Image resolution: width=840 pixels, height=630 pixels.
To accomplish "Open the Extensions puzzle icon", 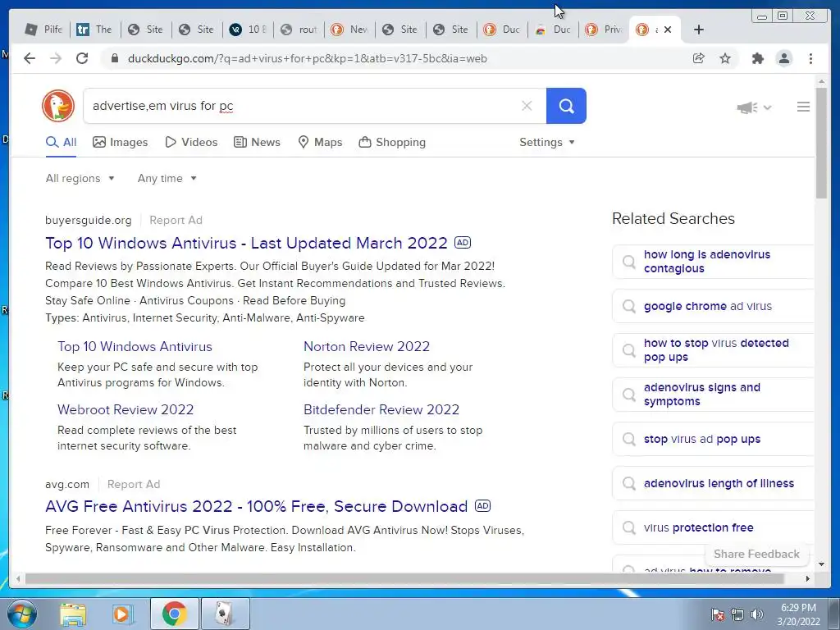I will [757, 58].
